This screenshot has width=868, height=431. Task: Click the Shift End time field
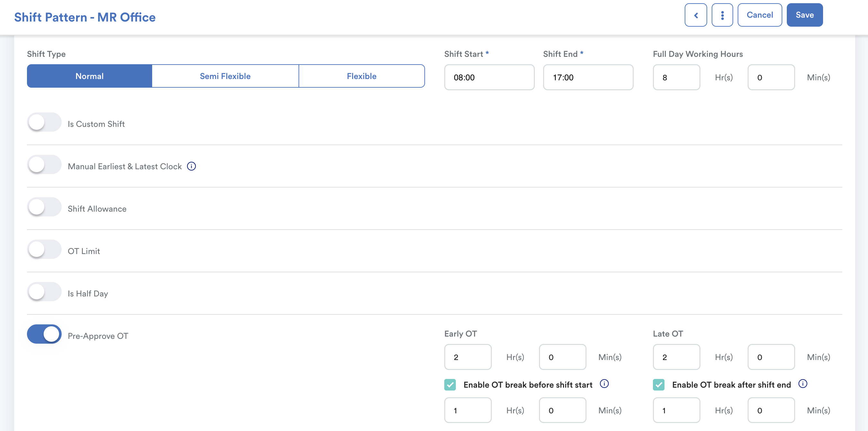coord(588,78)
